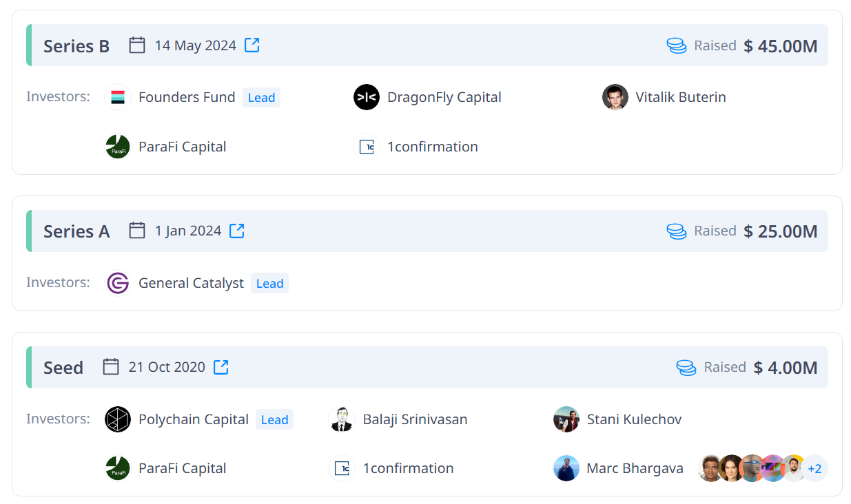Click the Lead badge beside Polychain Capital
Screen dimensions: 851x504
tap(274, 420)
